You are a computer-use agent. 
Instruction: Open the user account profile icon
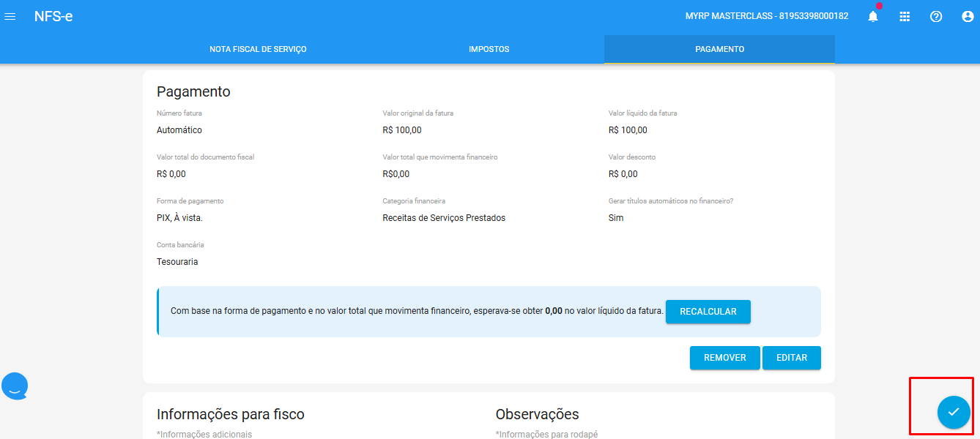point(968,16)
